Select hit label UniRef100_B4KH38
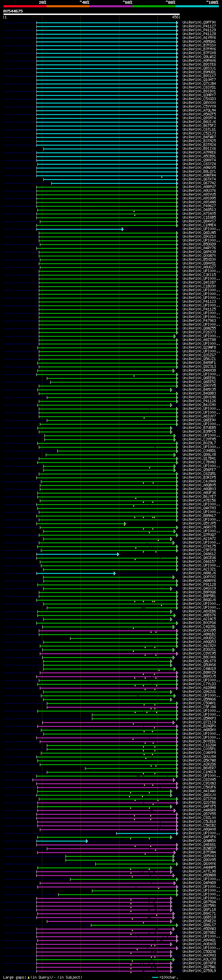 point(199,371)
